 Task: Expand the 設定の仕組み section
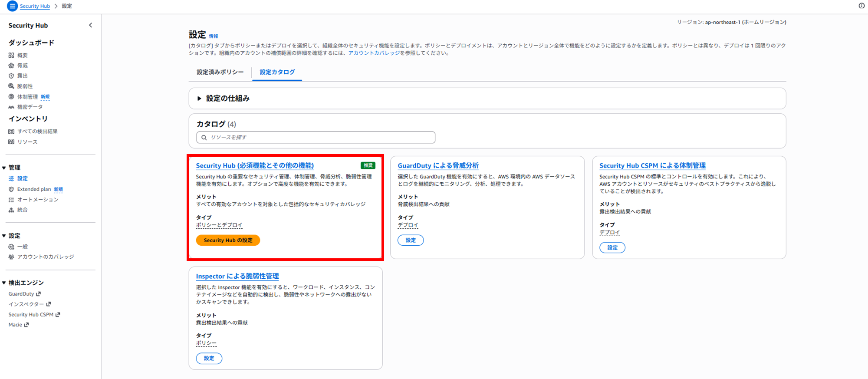coord(199,99)
